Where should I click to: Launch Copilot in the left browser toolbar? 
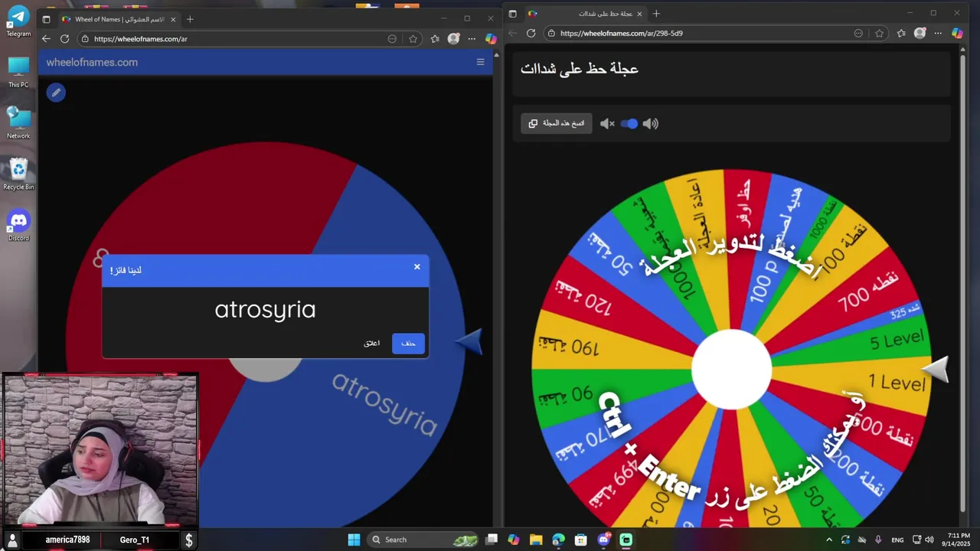(491, 38)
